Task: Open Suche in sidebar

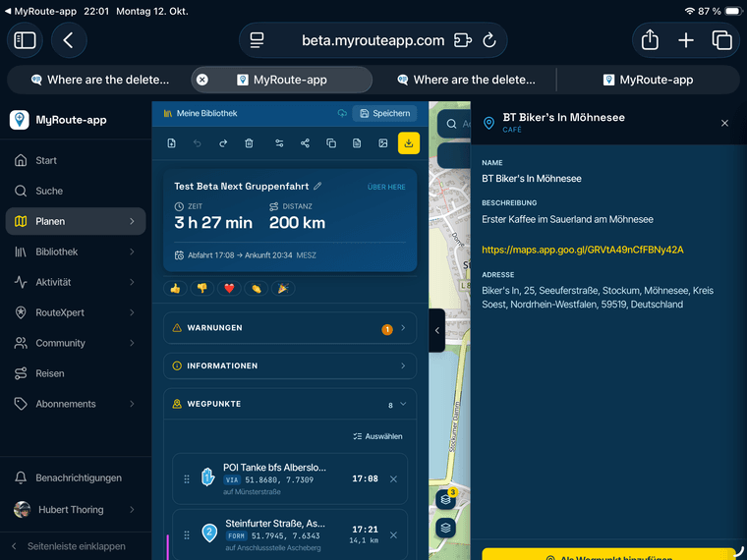Action: pos(76,191)
